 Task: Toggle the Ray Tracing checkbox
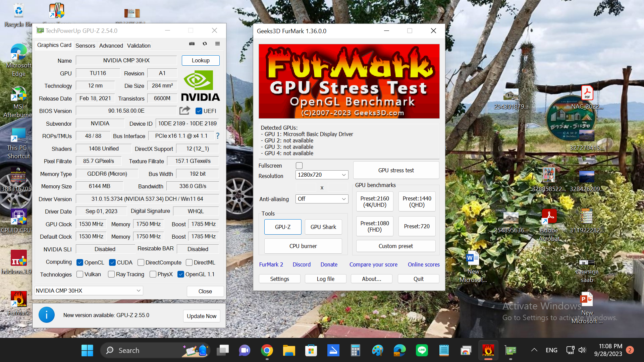click(x=111, y=274)
